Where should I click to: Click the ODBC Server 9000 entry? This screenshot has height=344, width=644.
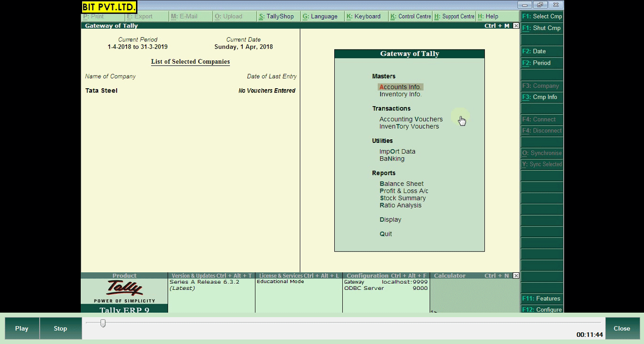point(386,288)
